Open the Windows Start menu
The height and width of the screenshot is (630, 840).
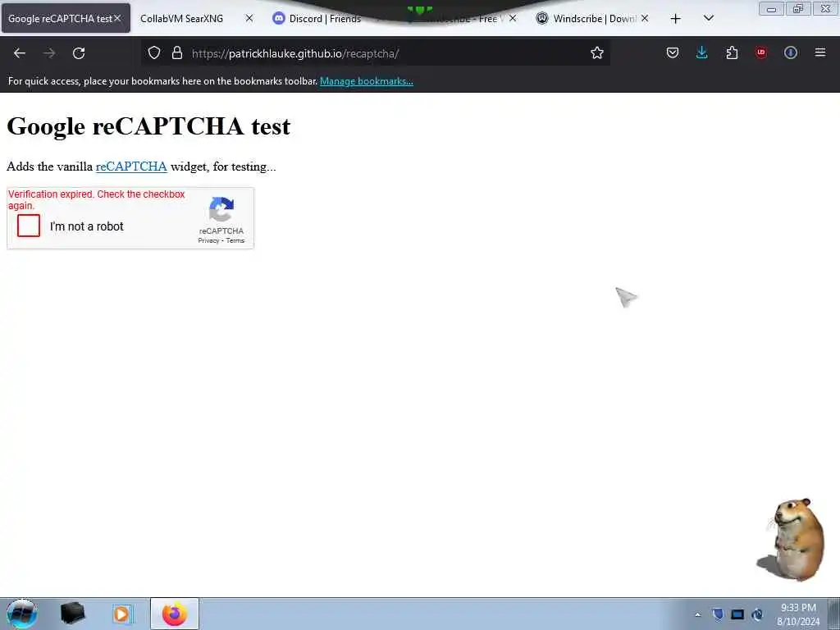(22, 614)
